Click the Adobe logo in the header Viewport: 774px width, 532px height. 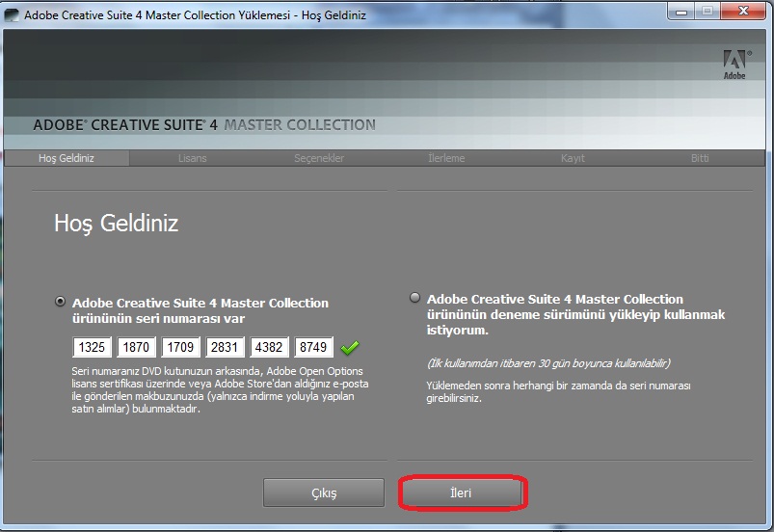click(735, 65)
